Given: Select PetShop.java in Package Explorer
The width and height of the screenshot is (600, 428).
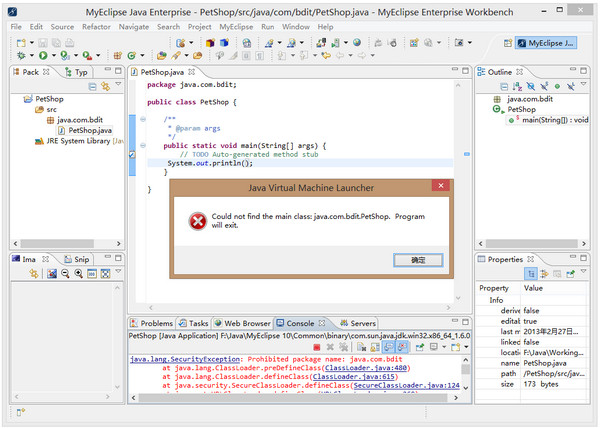Looking at the screenshot, I should coord(90,130).
